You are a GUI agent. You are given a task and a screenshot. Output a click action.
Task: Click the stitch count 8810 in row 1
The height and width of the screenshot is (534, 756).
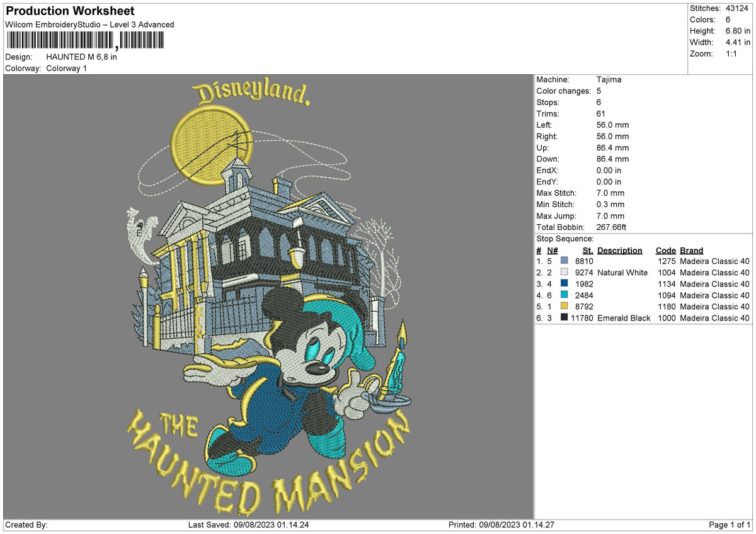point(584,261)
